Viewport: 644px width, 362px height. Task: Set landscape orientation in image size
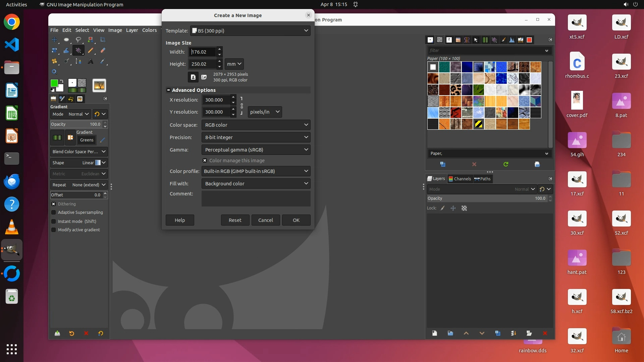(204, 77)
